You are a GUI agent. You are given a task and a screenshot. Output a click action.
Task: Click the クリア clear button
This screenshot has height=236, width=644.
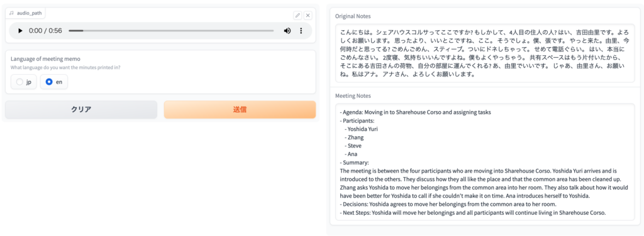click(81, 109)
